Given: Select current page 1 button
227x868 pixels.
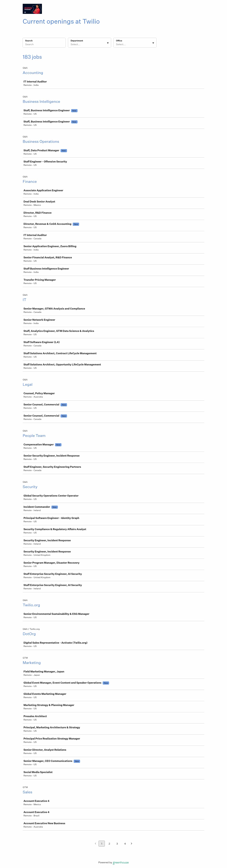Looking at the screenshot, I should [x=102, y=844].
